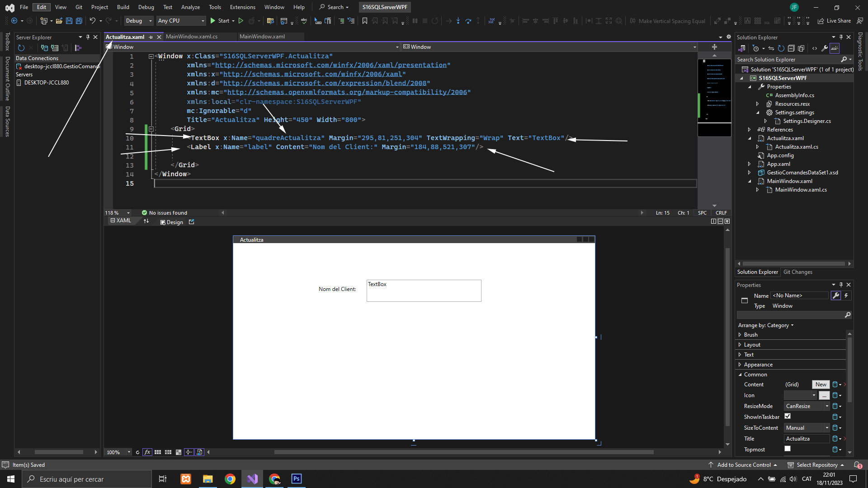Expand the Layout category in Properties
Image resolution: width=868 pixels, height=488 pixels.
(x=740, y=345)
